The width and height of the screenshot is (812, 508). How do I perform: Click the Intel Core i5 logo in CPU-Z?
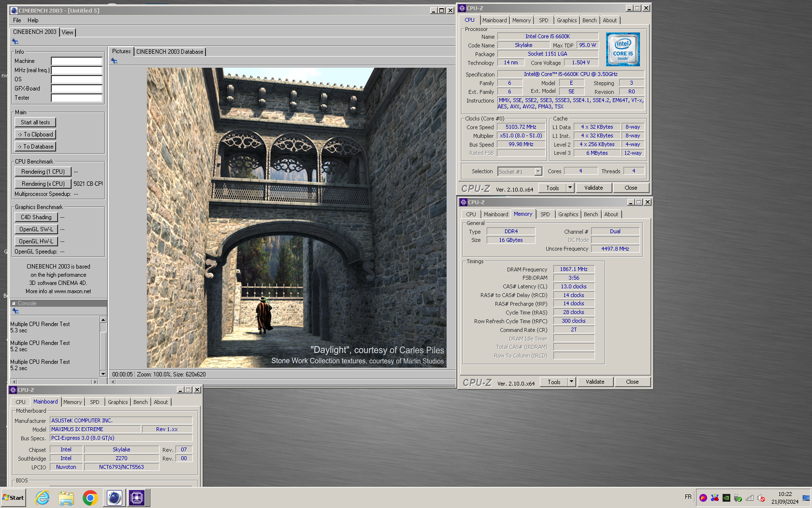(623, 49)
